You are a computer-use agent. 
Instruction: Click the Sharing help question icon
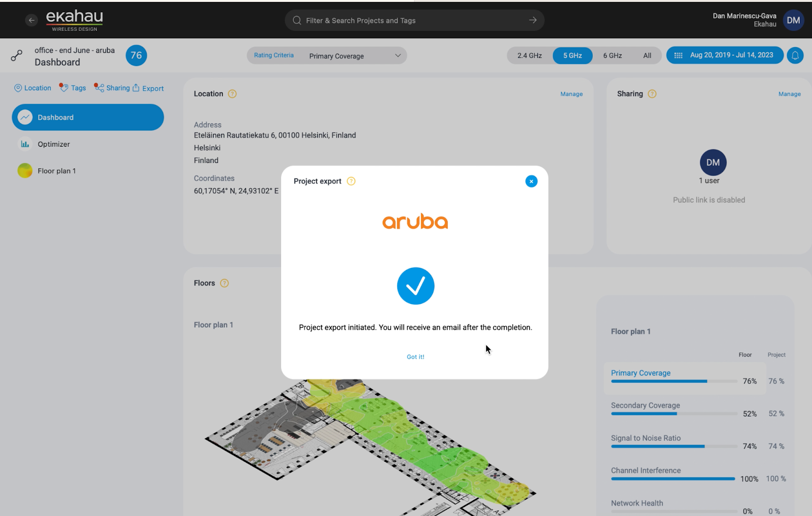coord(652,94)
